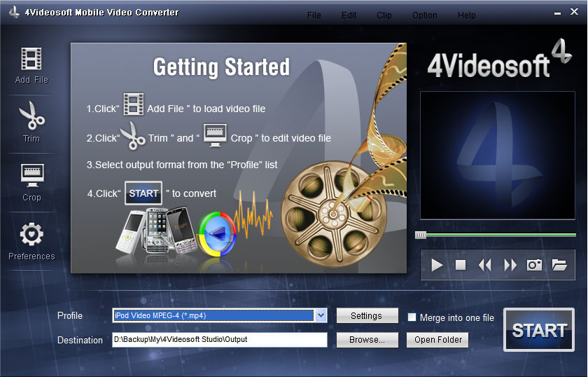The image size is (588, 377).
Task: Click the Add File filmstrip icon
Action: [x=31, y=59]
